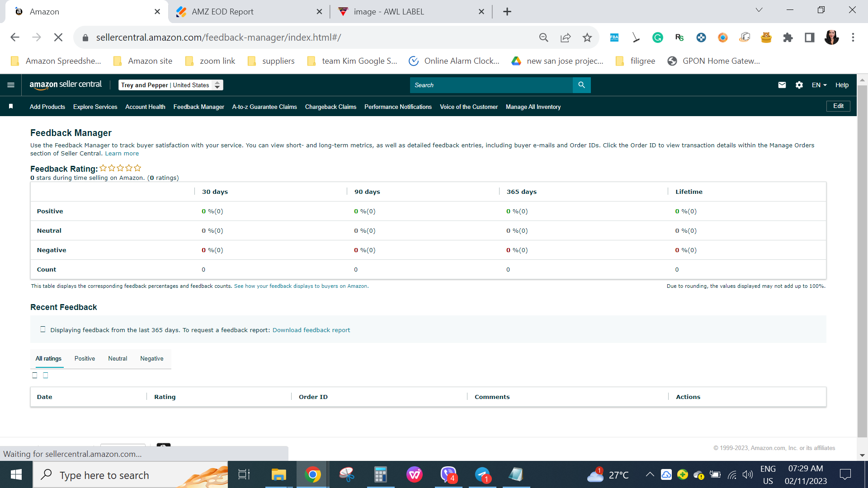Viewport: 868px width, 488px height.
Task: Open the Amazon site bookmarks folder
Action: [143, 61]
